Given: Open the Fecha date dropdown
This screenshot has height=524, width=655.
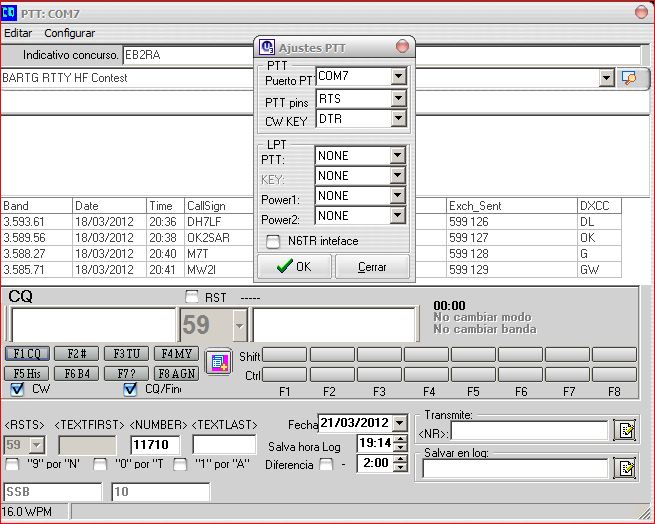Looking at the screenshot, I should click(x=400, y=423).
